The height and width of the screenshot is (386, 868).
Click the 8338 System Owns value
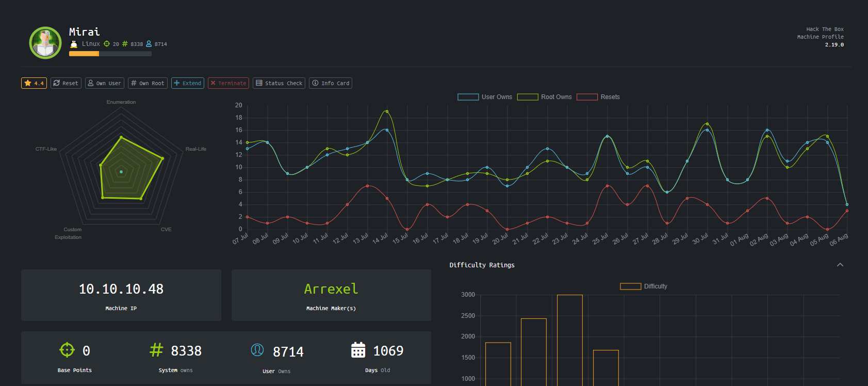pos(186,351)
